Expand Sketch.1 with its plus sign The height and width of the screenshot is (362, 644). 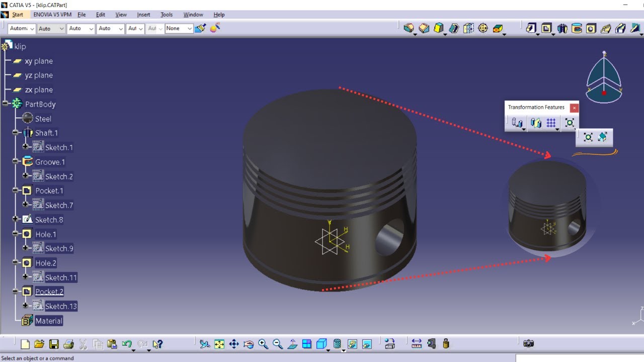[26, 147]
